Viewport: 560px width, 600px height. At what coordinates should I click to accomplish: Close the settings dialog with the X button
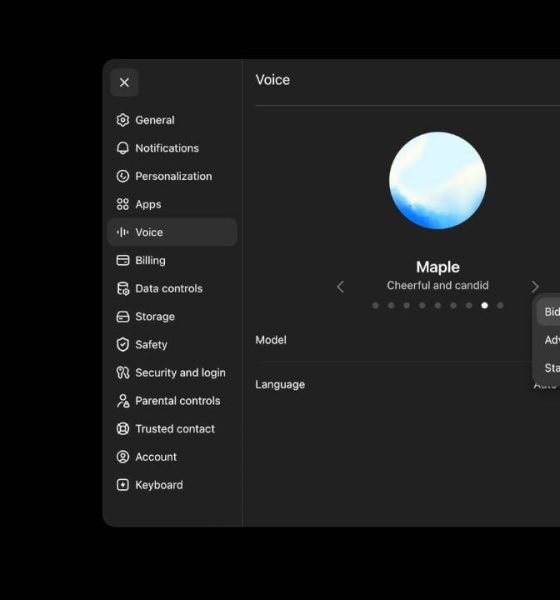click(x=124, y=82)
